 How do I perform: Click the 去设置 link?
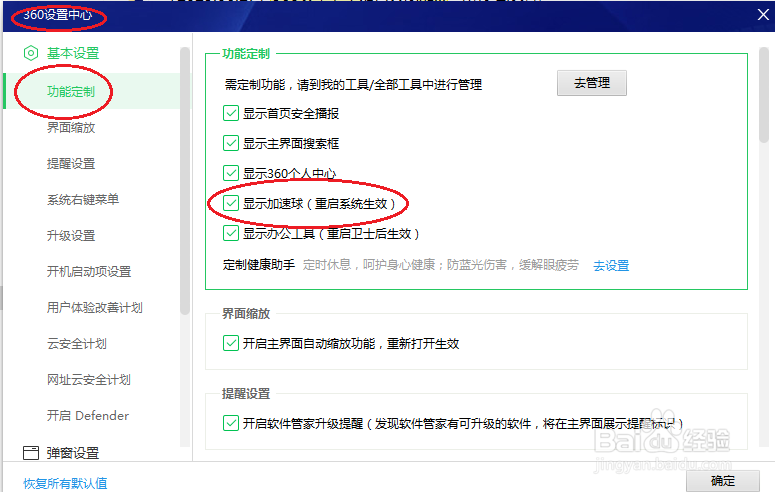tap(611, 266)
